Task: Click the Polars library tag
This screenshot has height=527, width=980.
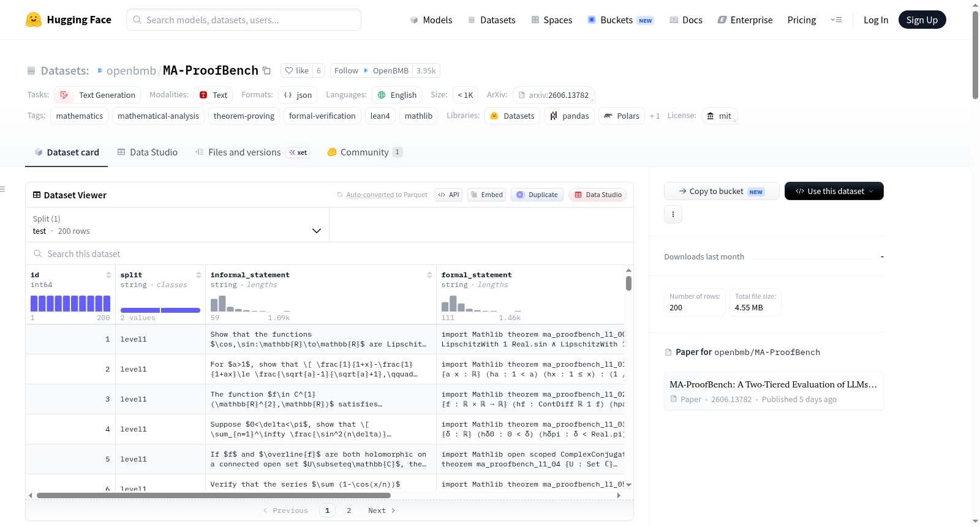Action: [622, 116]
